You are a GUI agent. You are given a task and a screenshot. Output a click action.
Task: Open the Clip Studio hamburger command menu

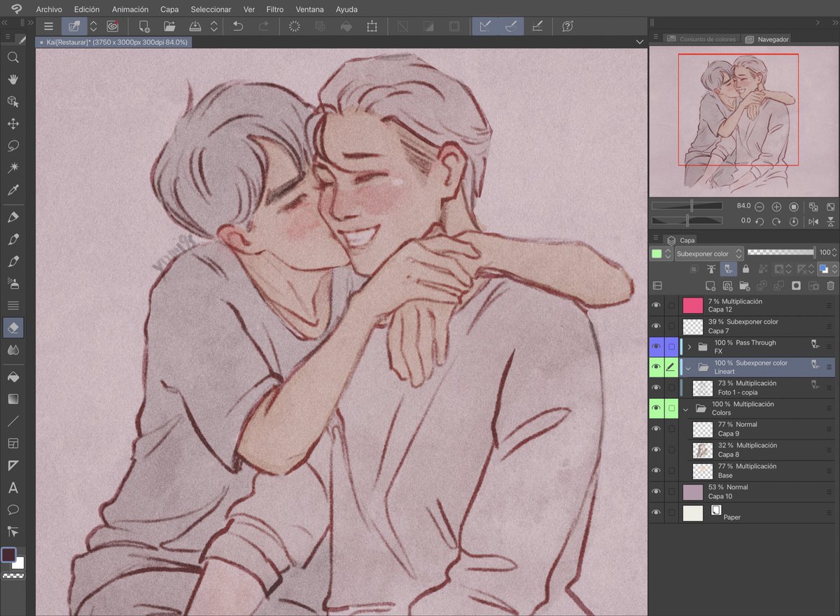pyautogui.click(x=48, y=27)
